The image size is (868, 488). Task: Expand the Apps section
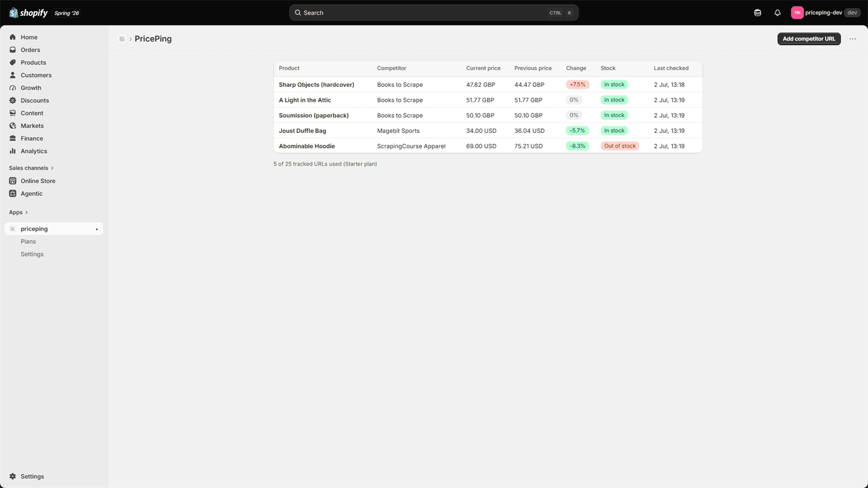18,213
